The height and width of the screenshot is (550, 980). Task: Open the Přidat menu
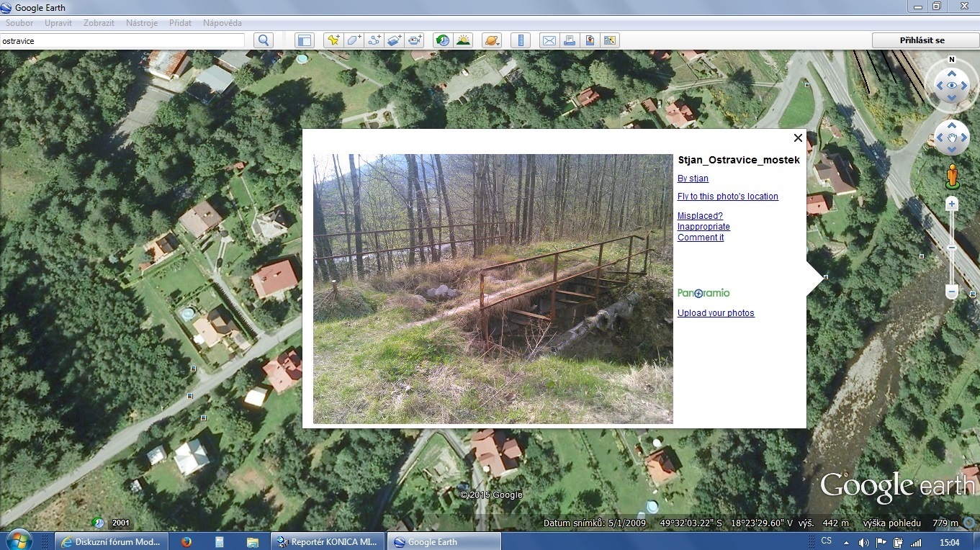181,23
